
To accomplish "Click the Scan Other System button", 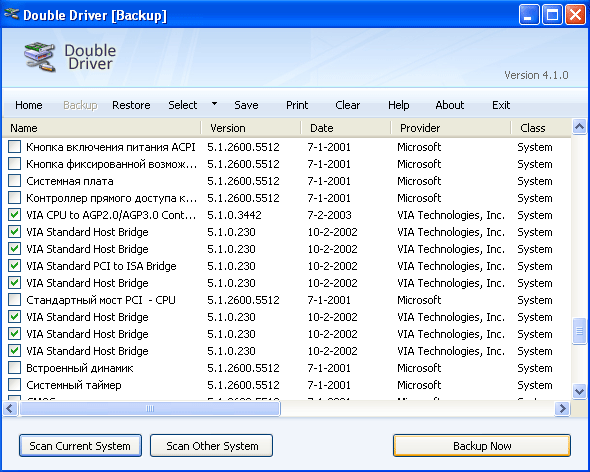I will click(x=211, y=446).
